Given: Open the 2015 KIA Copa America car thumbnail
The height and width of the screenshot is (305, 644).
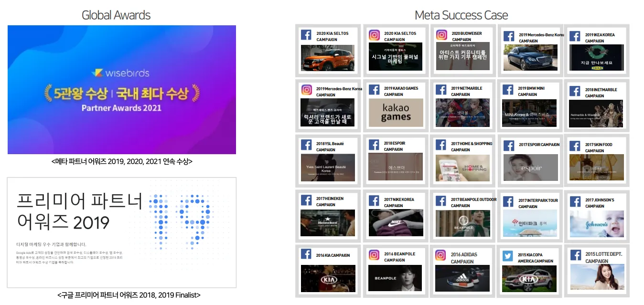Looking at the screenshot, I should pos(529,279).
